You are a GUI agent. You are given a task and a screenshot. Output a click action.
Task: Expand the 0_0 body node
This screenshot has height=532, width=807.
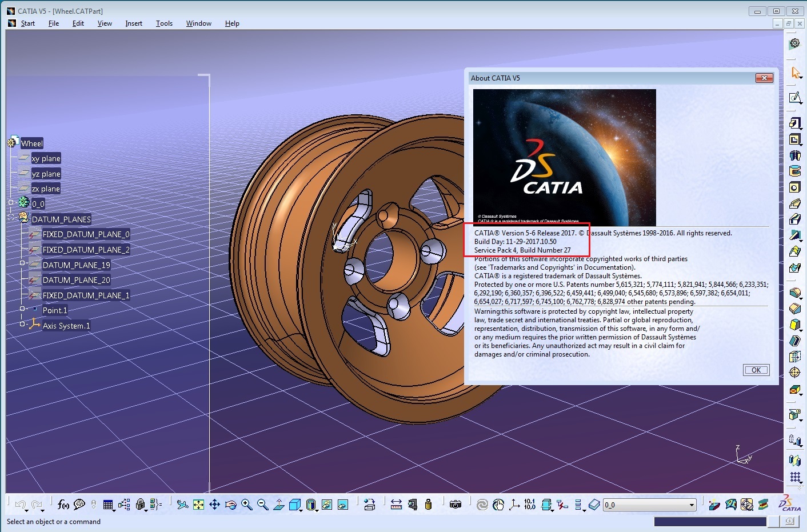point(11,202)
